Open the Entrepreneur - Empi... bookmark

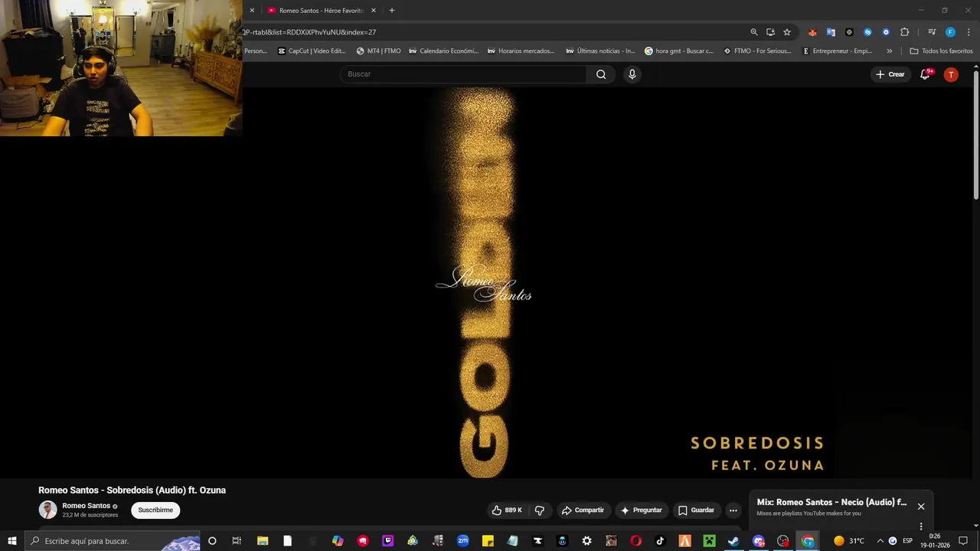point(837,51)
